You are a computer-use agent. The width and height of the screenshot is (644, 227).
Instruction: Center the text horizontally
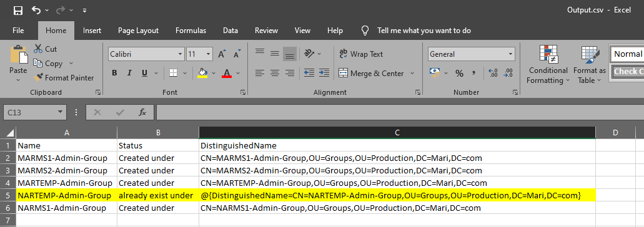tap(275, 74)
